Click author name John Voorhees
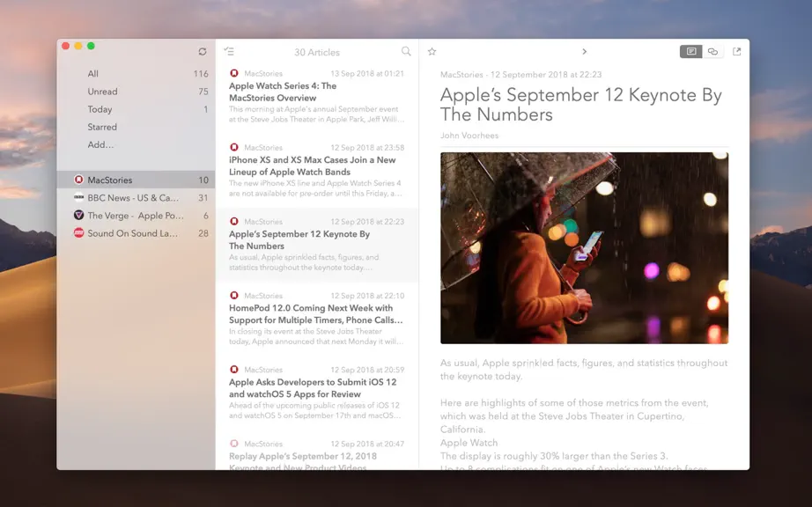 click(x=469, y=136)
